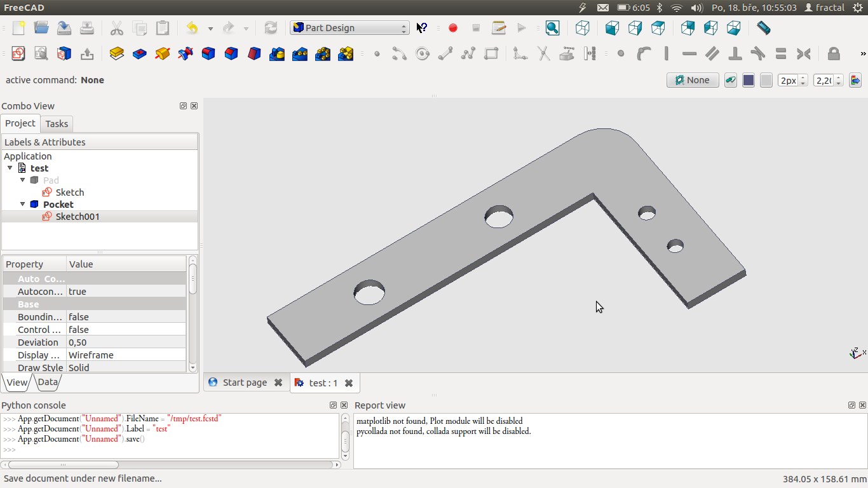Start macro recording with the red dot
Viewport: 868px width, 488px height.
click(x=453, y=28)
